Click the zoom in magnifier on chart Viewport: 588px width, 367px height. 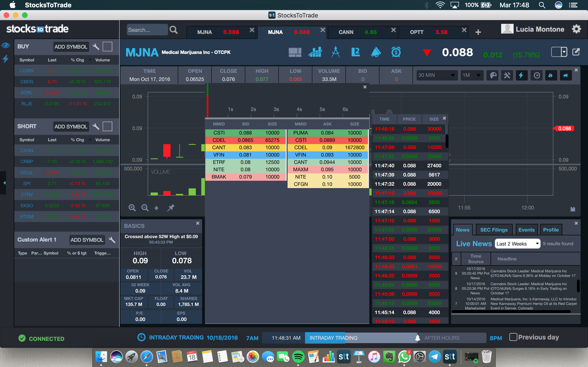point(132,208)
